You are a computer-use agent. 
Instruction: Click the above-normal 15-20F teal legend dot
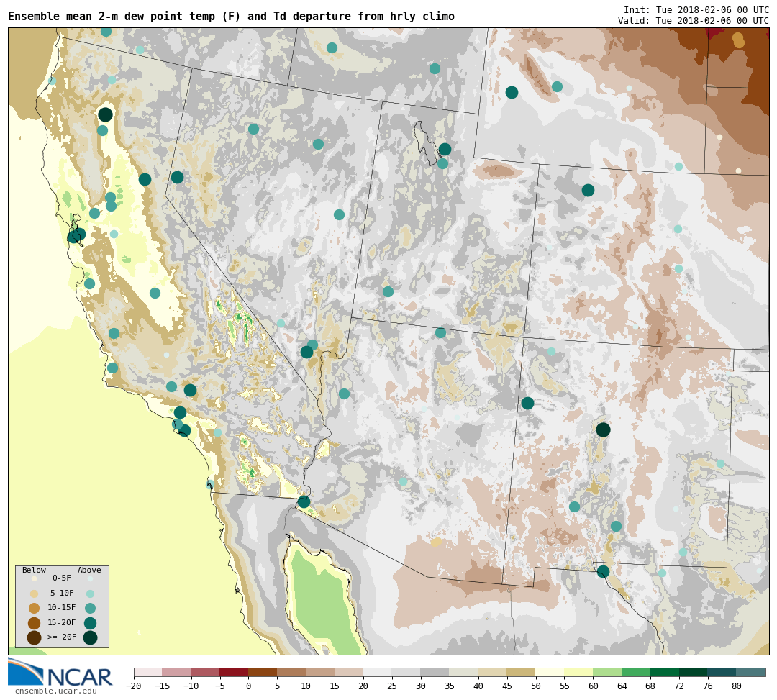click(90, 623)
